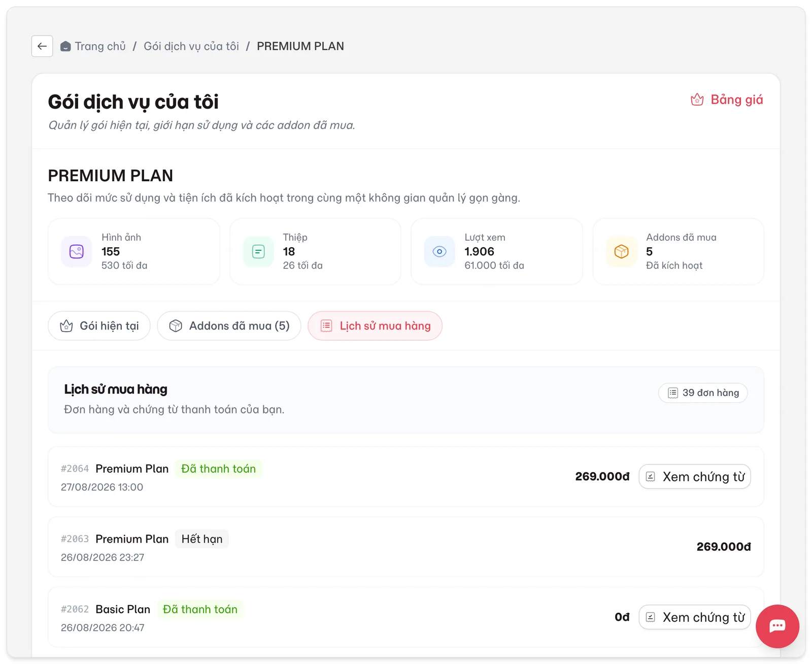Viewport: 812px width, 664px height.
Task: Click the 1.906 views count
Action: [x=480, y=251]
